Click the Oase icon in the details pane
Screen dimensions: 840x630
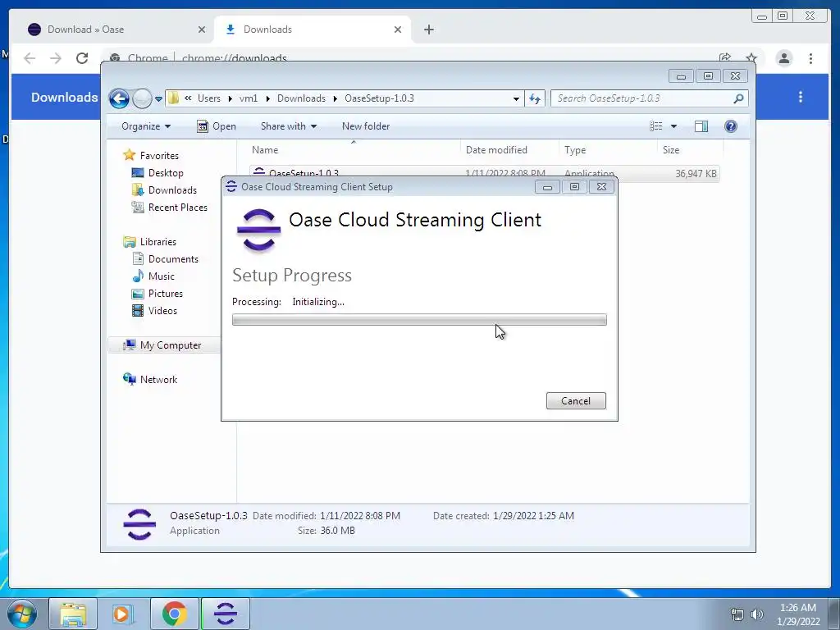tap(139, 524)
